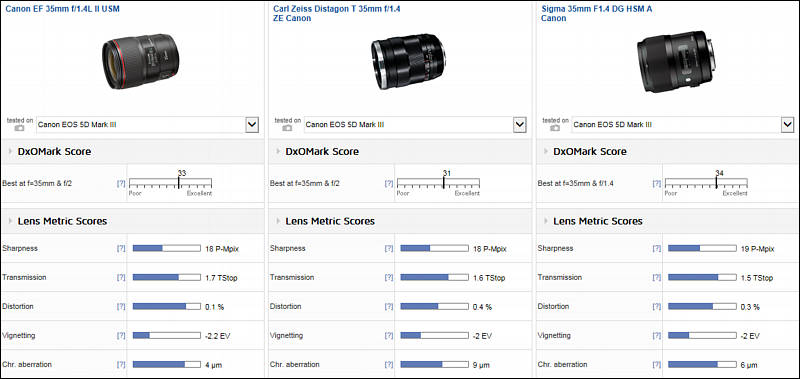Click Distortion help [?] in Carl Zeiss column
This screenshot has height=379, width=800.
coord(389,307)
